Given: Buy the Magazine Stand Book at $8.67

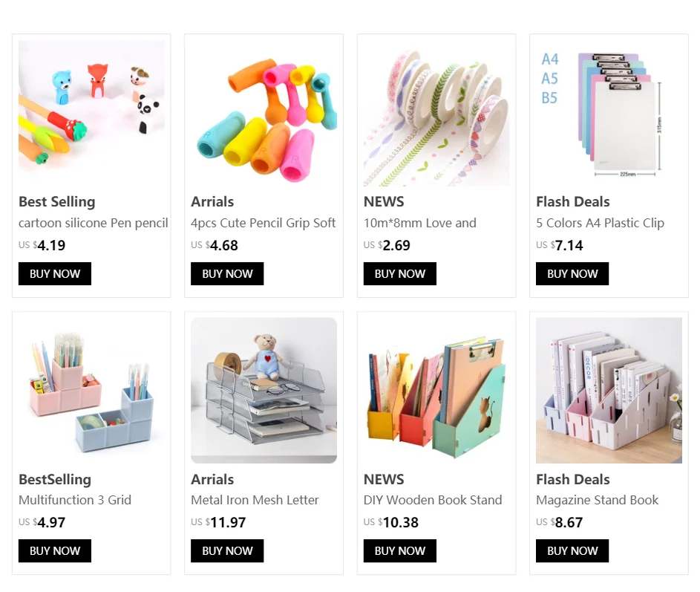Looking at the screenshot, I should (572, 551).
